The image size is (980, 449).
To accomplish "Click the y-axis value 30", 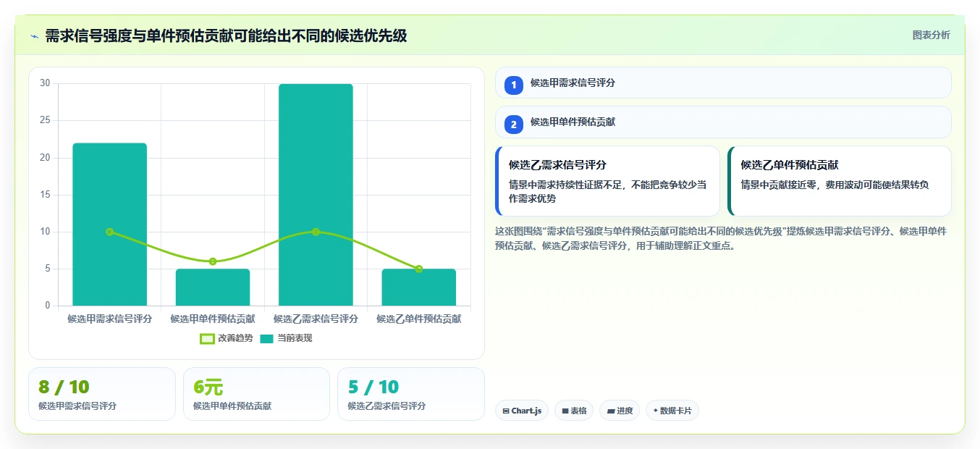I will tap(45, 83).
